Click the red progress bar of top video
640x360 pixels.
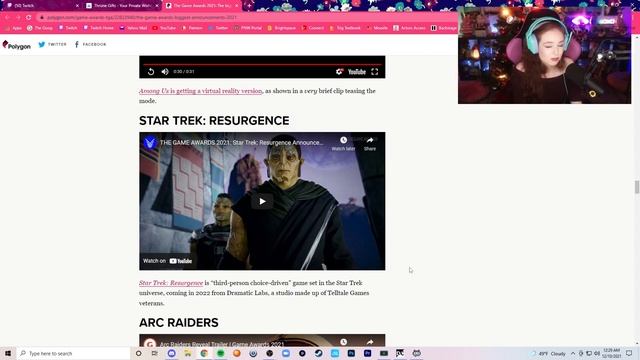tap(262, 64)
